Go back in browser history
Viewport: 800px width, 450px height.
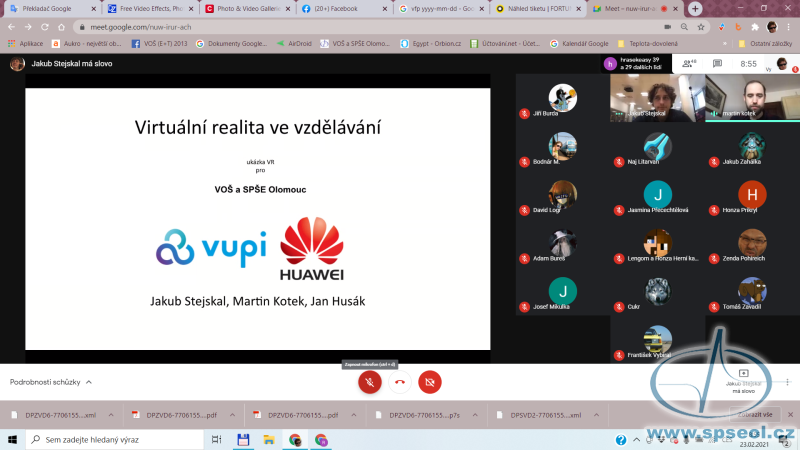point(11,27)
